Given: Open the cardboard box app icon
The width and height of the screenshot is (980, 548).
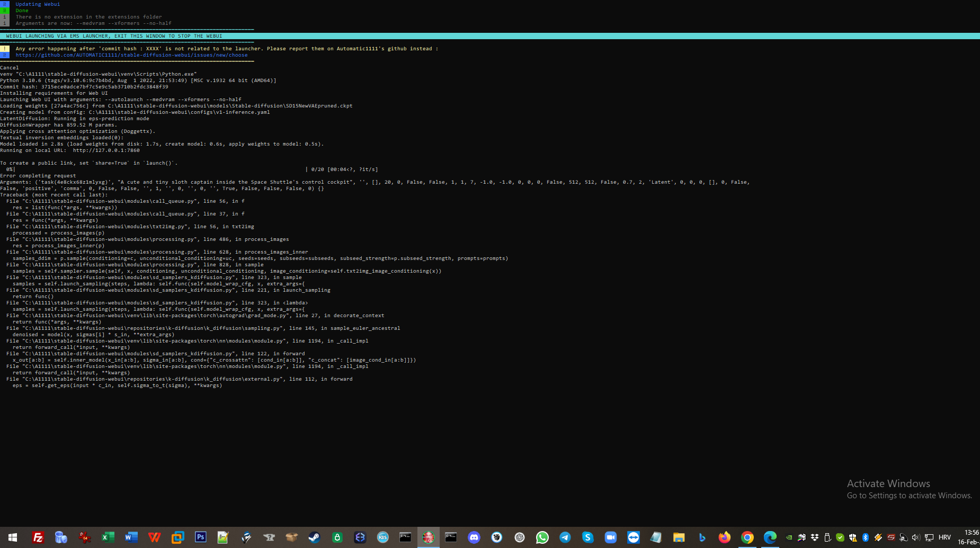Looking at the screenshot, I should coord(291,537).
